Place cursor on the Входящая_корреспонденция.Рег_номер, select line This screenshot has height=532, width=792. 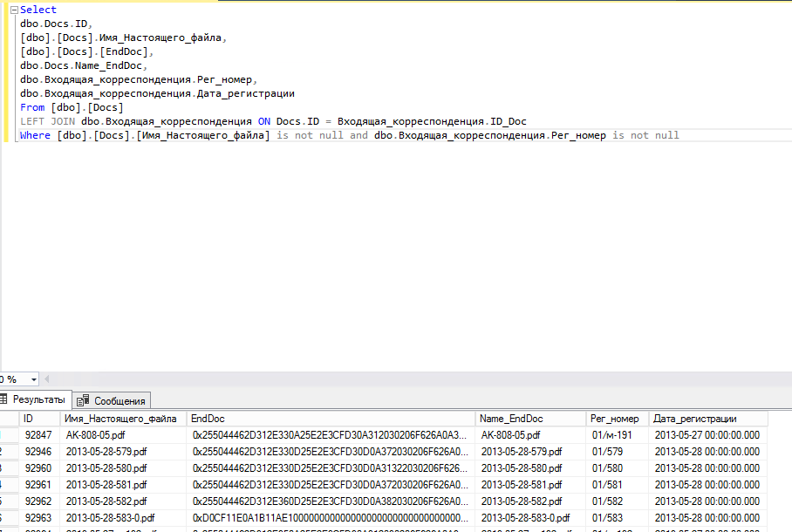click(139, 80)
